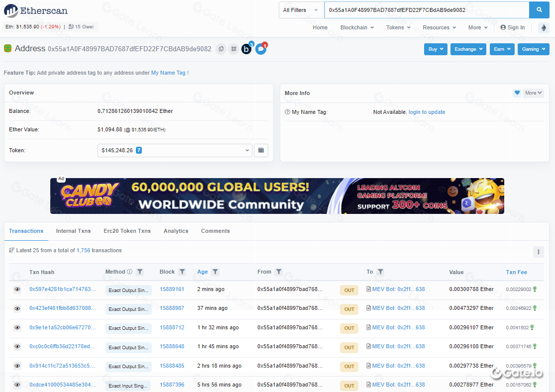Screen dimensions: 555x392
Task: Open the Blockscan 'b' badge icon
Action: [x=247, y=48]
